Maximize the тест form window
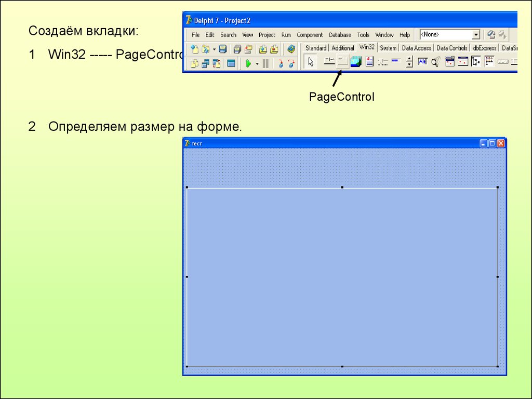The width and height of the screenshot is (532, 399). (x=492, y=143)
